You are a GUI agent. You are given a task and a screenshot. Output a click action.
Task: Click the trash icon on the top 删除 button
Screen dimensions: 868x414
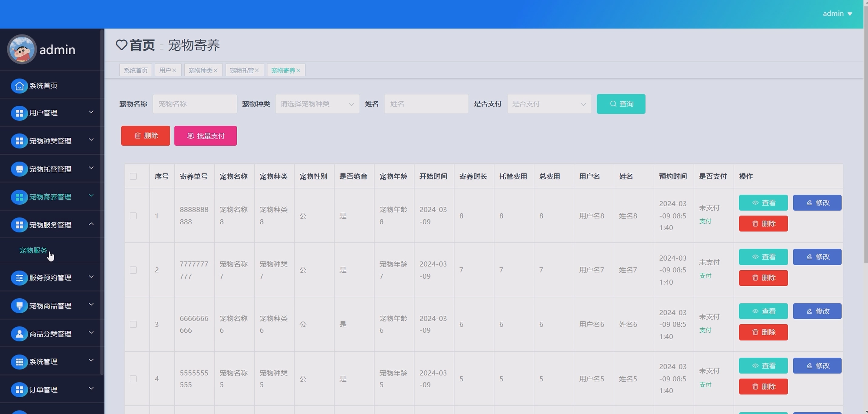point(137,135)
